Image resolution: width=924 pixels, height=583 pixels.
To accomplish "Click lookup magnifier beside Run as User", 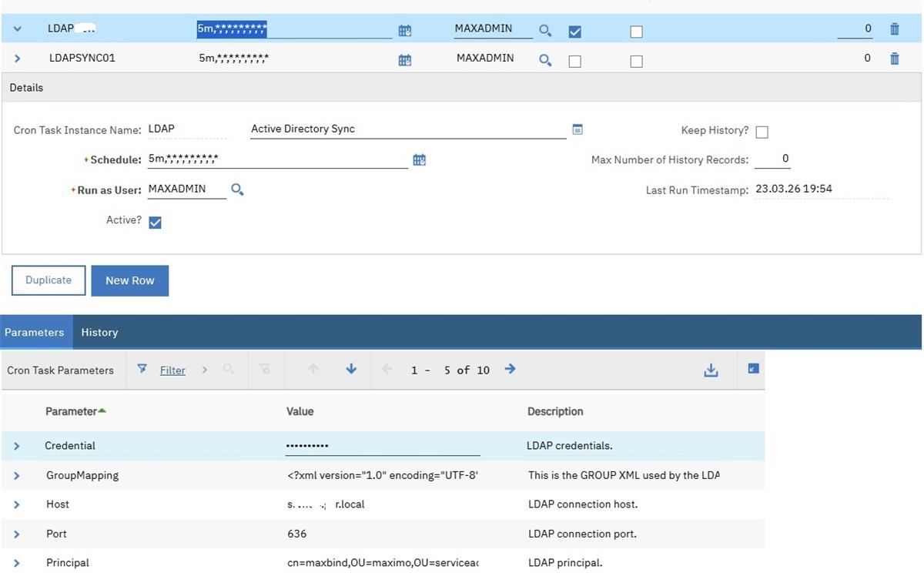I will coord(237,189).
